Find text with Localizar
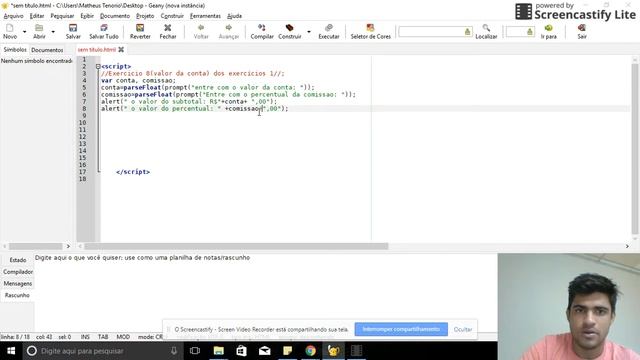 click(x=486, y=31)
